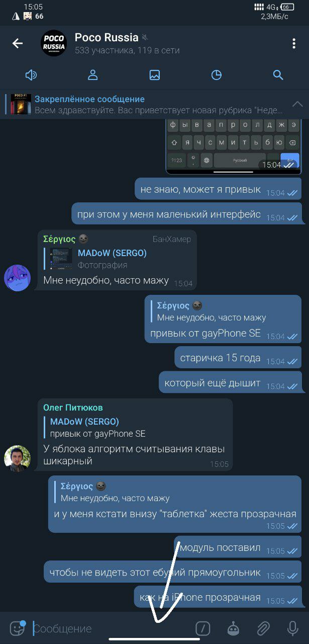Open the sticker and emoji panel

tap(18, 627)
